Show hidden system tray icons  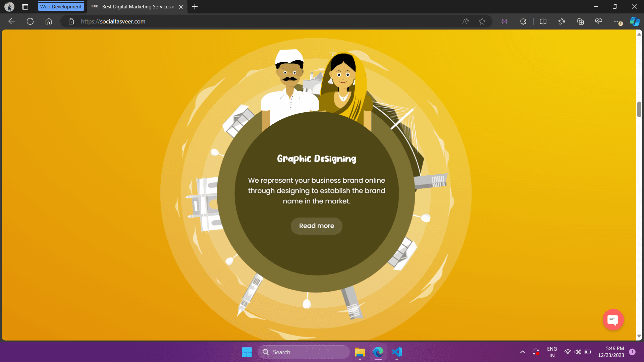click(522, 352)
